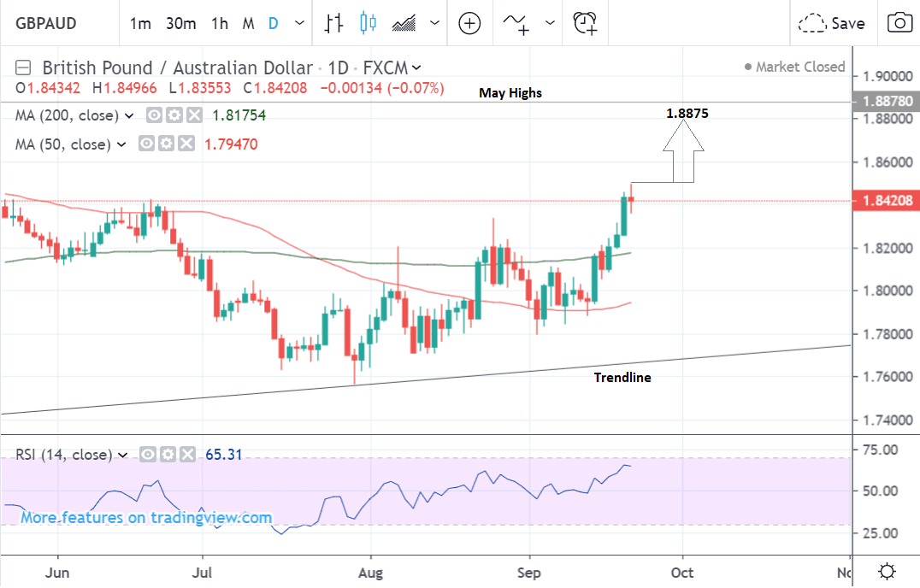Open the Indicators icon in toolbar
This screenshot has width=920, height=588.
516,23
